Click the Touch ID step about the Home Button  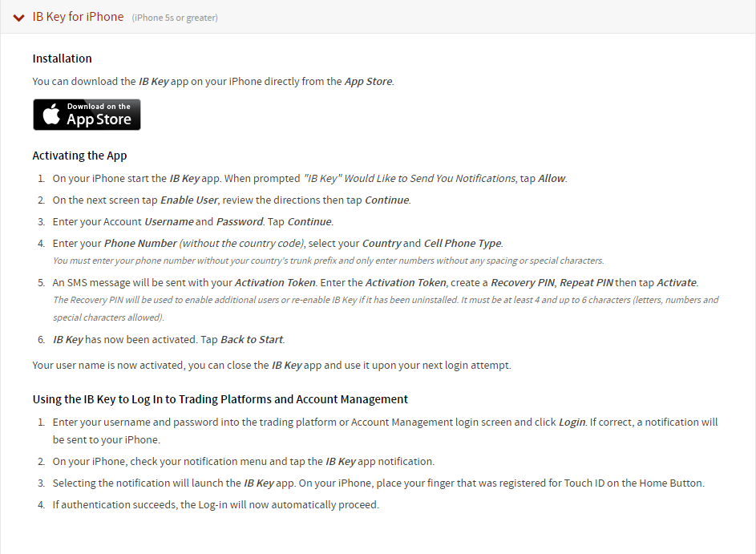378,483
